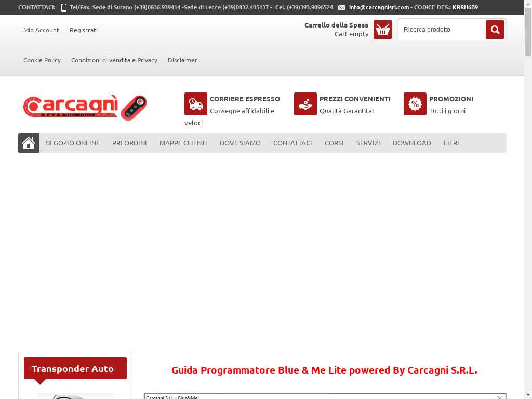
Task: Click the envelope email icon
Action: pyautogui.click(x=342, y=8)
